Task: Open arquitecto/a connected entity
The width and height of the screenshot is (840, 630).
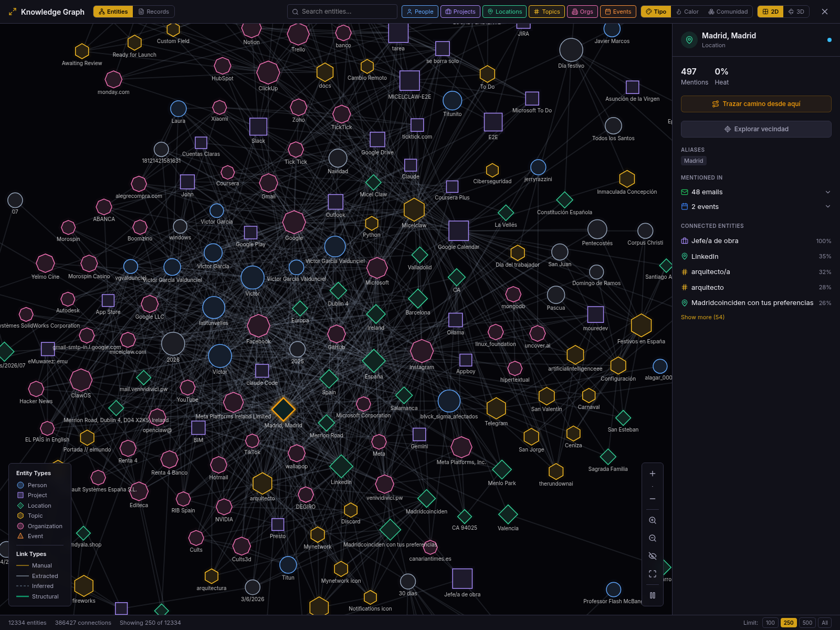Action: (x=756, y=272)
